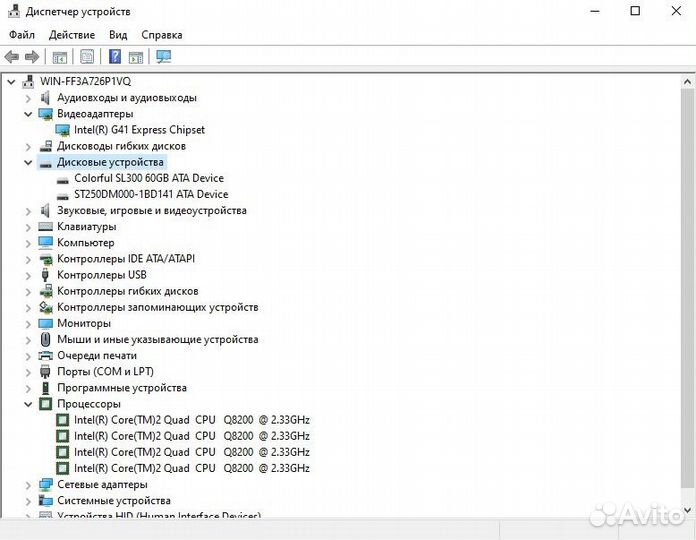Select the Мониторы label
Image resolution: width=696 pixels, height=540 pixels.
84,323
